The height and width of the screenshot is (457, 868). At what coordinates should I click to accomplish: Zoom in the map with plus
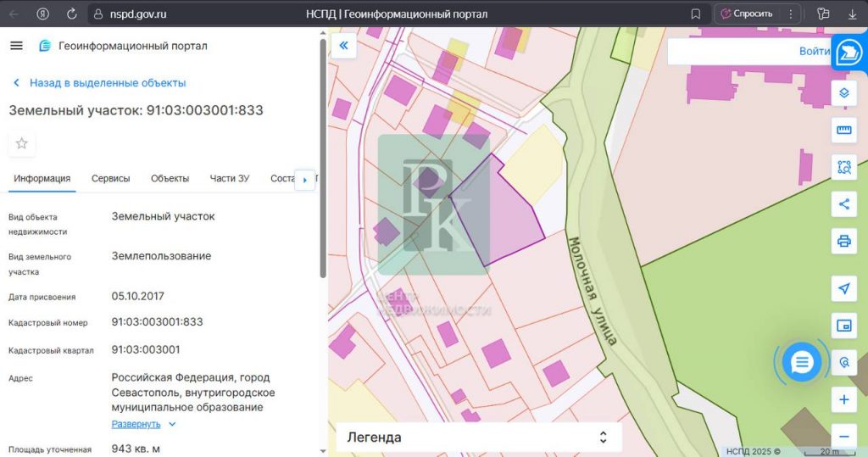[x=843, y=399]
